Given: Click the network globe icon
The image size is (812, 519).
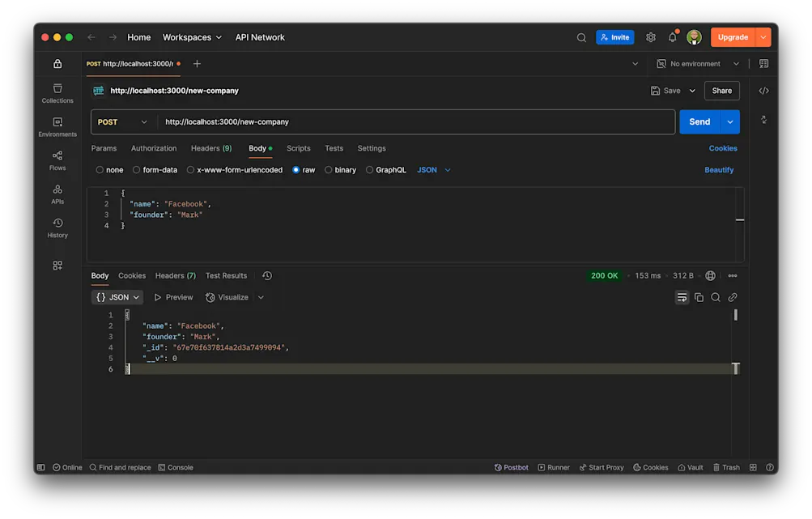Looking at the screenshot, I should tap(711, 275).
